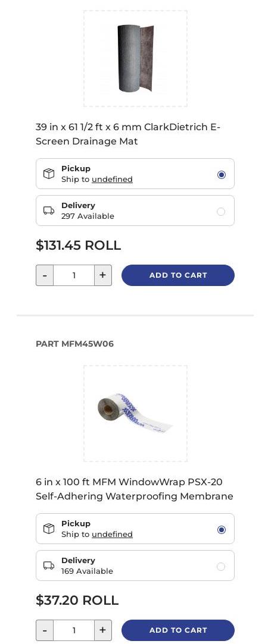Viewport: 268px width, 644px height.
Task: Open the 'undefined' ship-to link for drainage mat
Action: pos(112,180)
